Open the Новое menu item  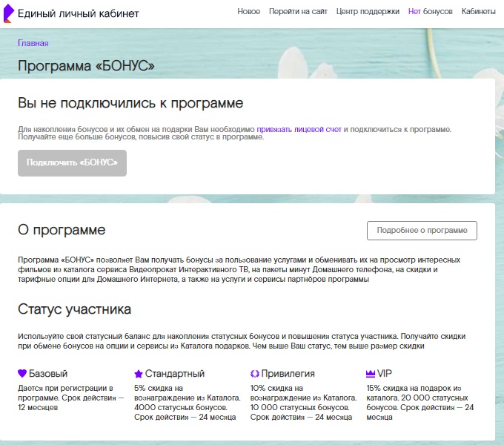pos(249,12)
